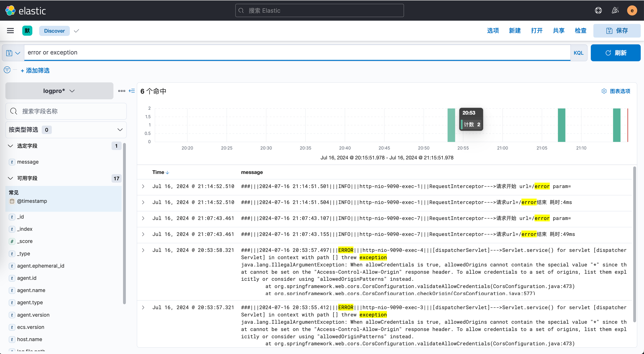Click the blue 刷新 button
The image size is (644, 354).
point(615,53)
